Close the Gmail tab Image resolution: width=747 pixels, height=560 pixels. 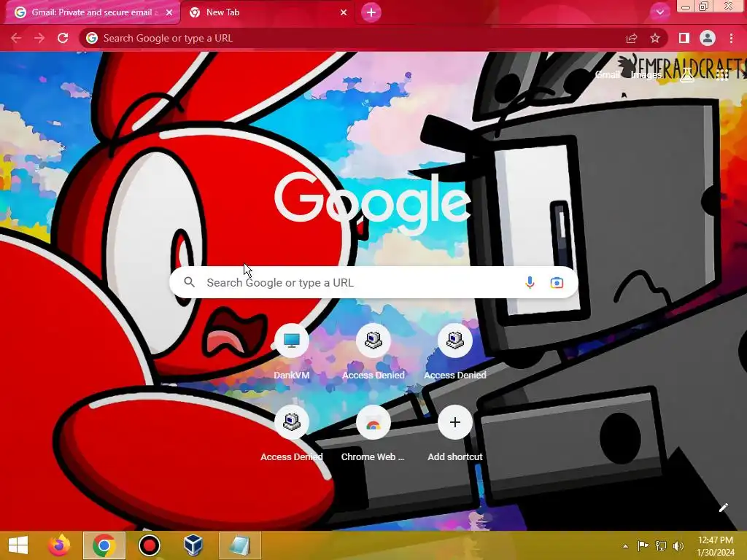tap(169, 13)
